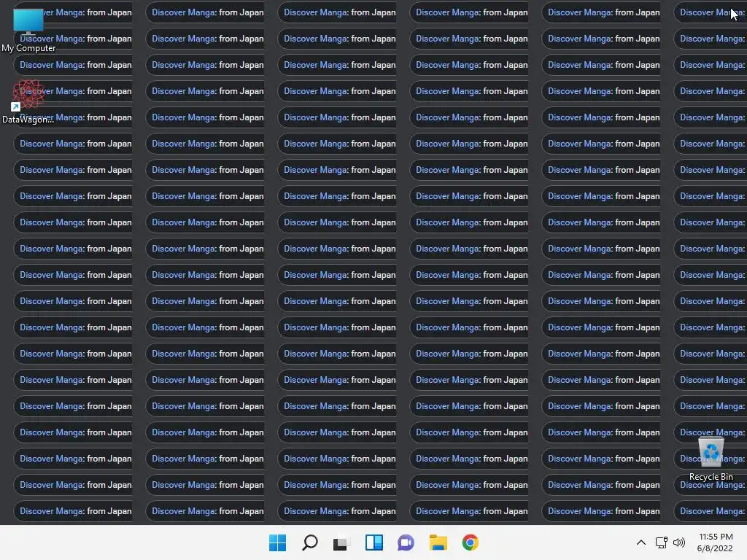
Task: Open network status in the system tray
Action: [x=661, y=542]
